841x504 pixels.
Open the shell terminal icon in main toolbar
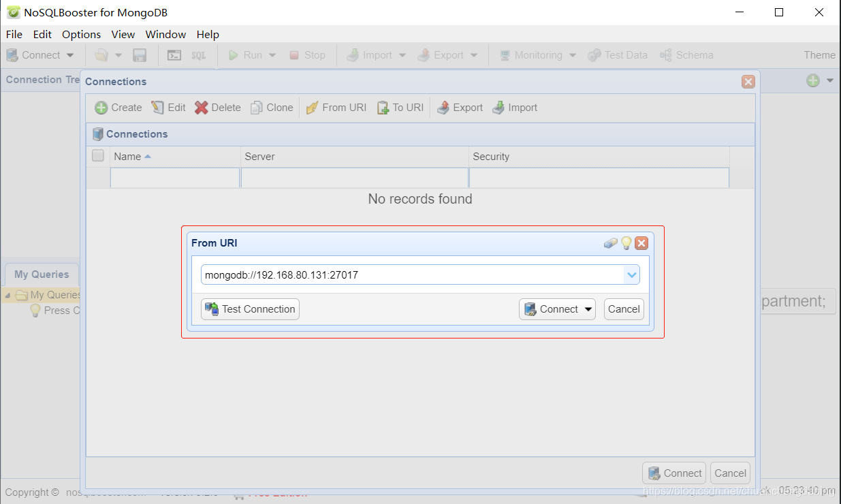tap(174, 55)
